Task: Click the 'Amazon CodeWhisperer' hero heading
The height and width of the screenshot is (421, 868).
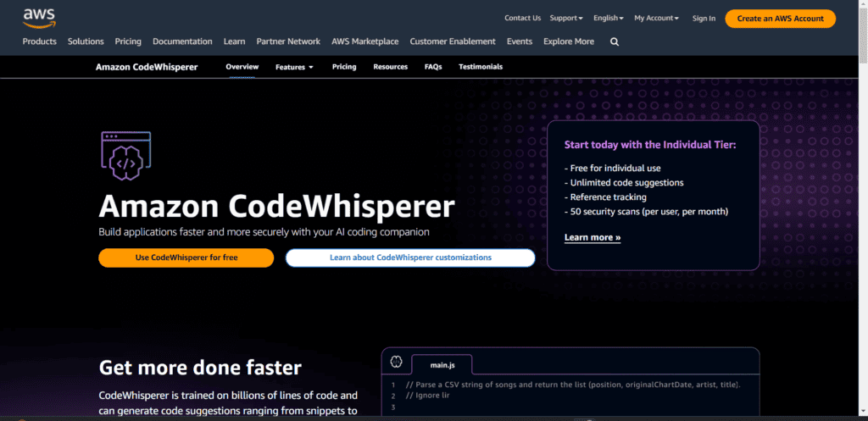Action: coord(277,207)
